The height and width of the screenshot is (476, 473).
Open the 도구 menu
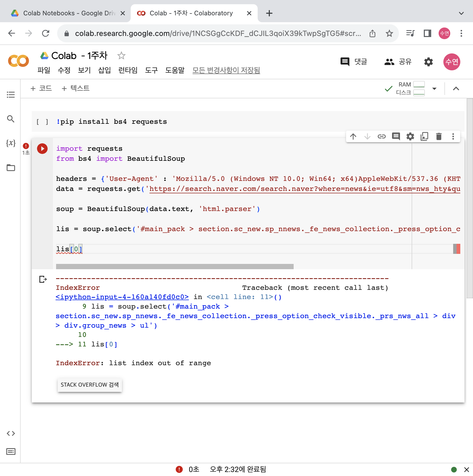[152, 70]
